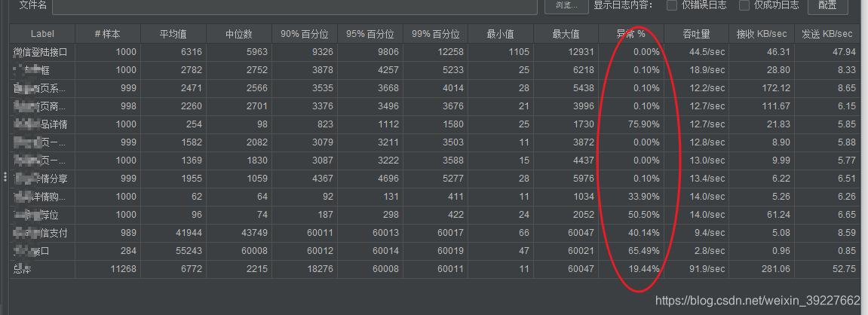Enable the 仅成功日志 checkbox
Viewport: 868px width, 315px height.
744,5
